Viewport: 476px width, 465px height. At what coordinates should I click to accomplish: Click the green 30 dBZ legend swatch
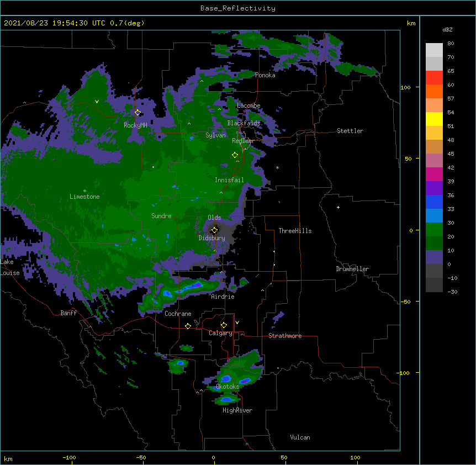click(434, 230)
